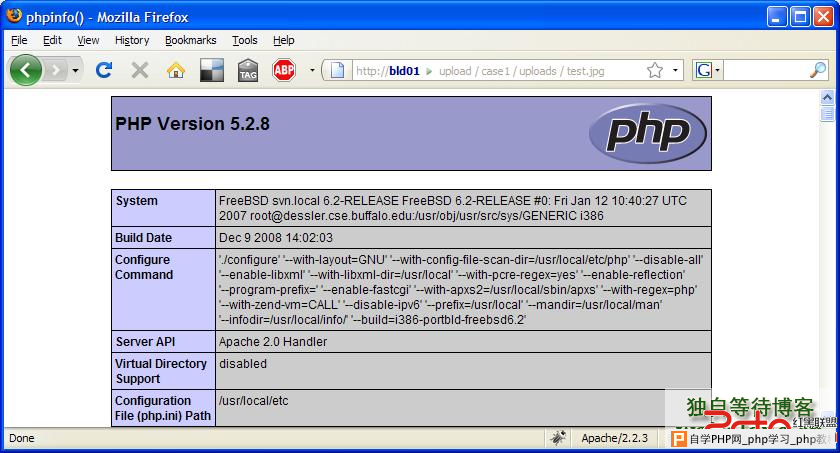Reload the page with the blue Reload icon
The width and height of the screenshot is (840, 453).
coord(104,70)
